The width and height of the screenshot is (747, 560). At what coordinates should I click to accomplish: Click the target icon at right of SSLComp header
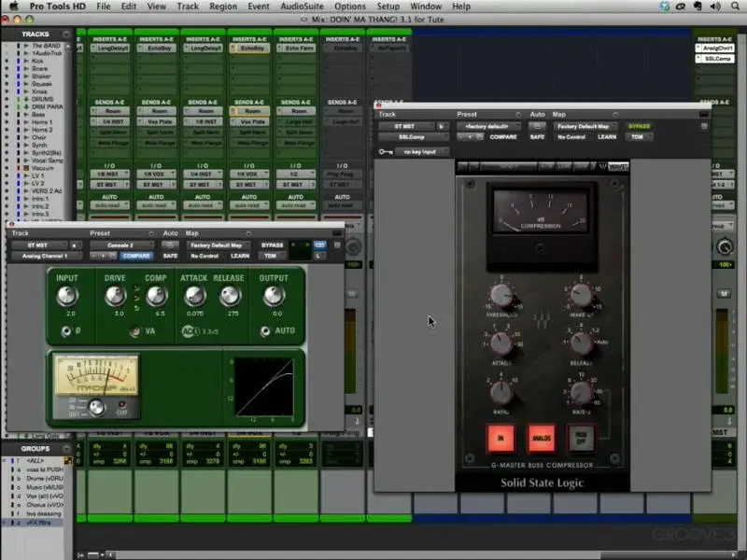704,126
